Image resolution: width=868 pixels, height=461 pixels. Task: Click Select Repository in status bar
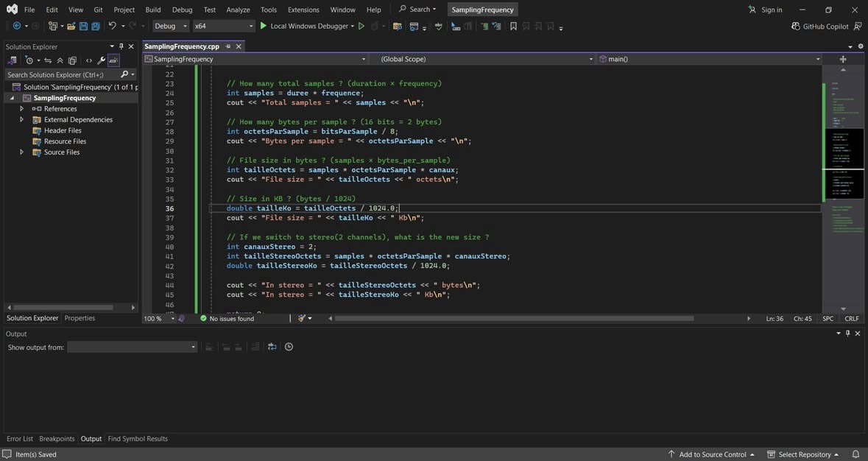tap(802, 454)
